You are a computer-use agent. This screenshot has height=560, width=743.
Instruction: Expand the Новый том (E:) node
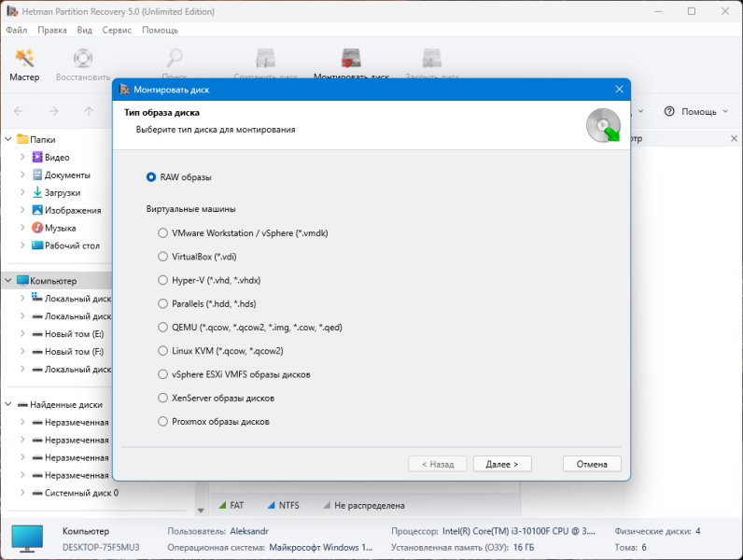coord(22,333)
